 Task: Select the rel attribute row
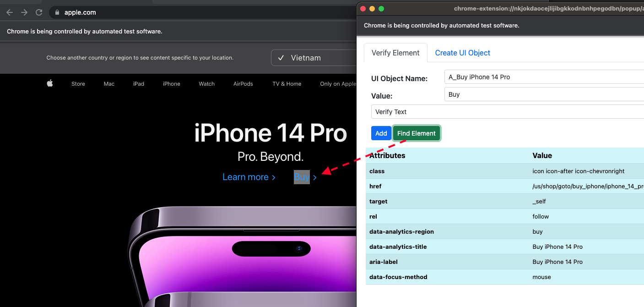point(505,216)
